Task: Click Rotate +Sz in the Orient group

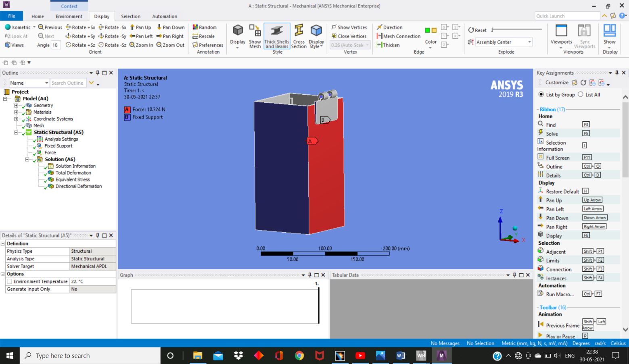Action: tap(80, 45)
